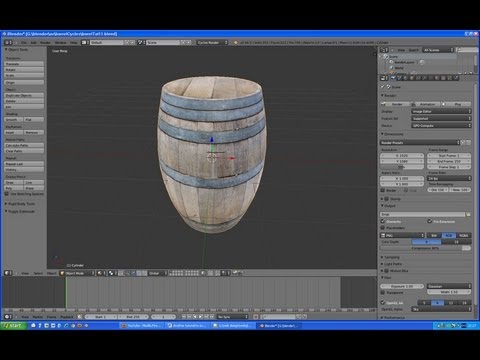Viewport: 480px width, 360px height.
Task: Switch to YouTube Mozilla Firefox taskbar window
Action: 142,326
